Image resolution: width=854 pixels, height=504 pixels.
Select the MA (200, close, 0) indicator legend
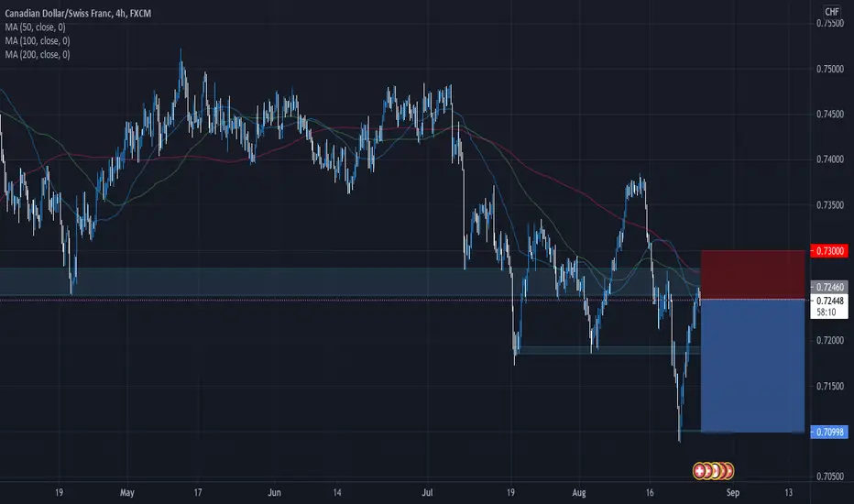(x=38, y=54)
